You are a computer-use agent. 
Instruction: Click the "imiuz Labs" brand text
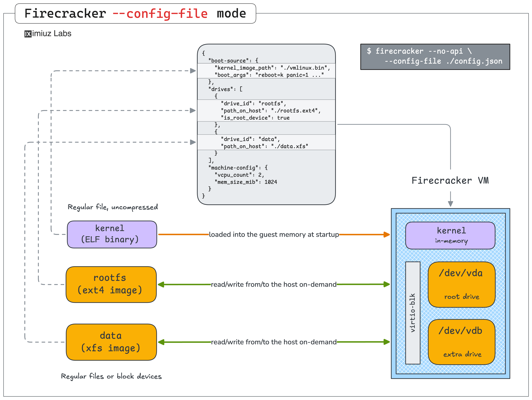[x=52, y=33]
